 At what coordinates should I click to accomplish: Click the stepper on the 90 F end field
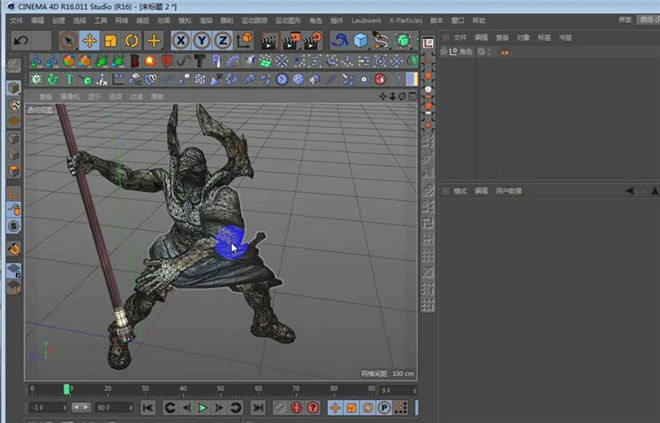pos(130,407)
